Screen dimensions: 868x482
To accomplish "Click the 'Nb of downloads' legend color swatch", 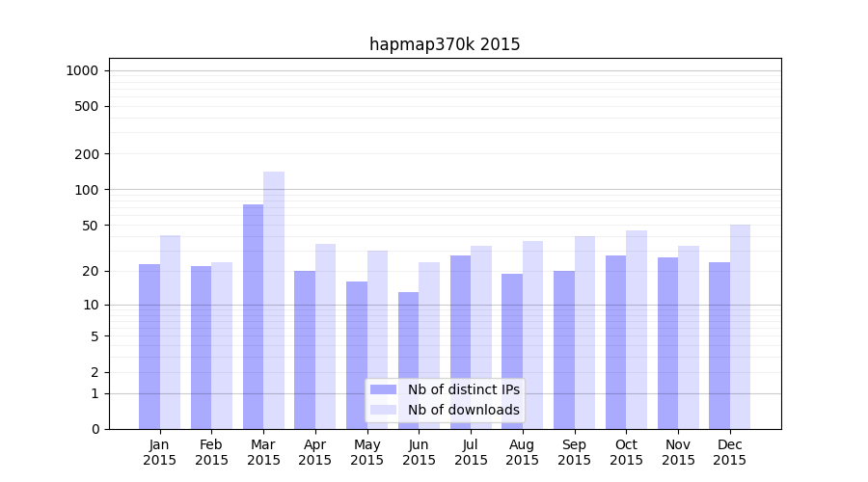I will pos(383,410).
